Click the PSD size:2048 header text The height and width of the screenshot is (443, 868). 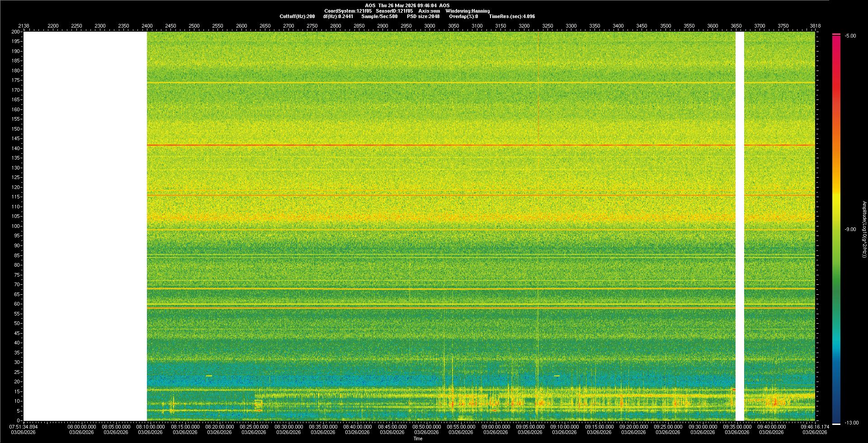tap(423, 16)
